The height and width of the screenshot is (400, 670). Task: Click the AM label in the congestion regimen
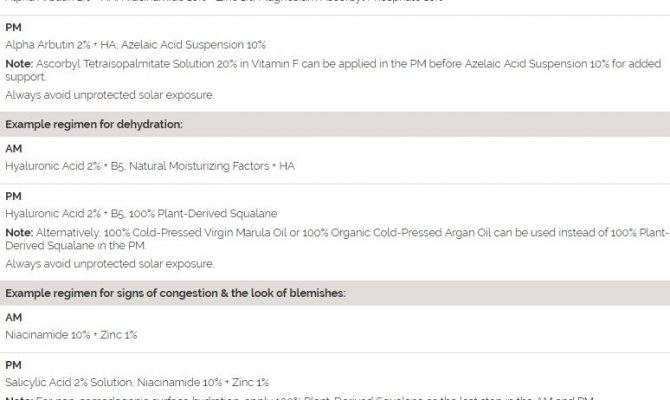[13, 317]
